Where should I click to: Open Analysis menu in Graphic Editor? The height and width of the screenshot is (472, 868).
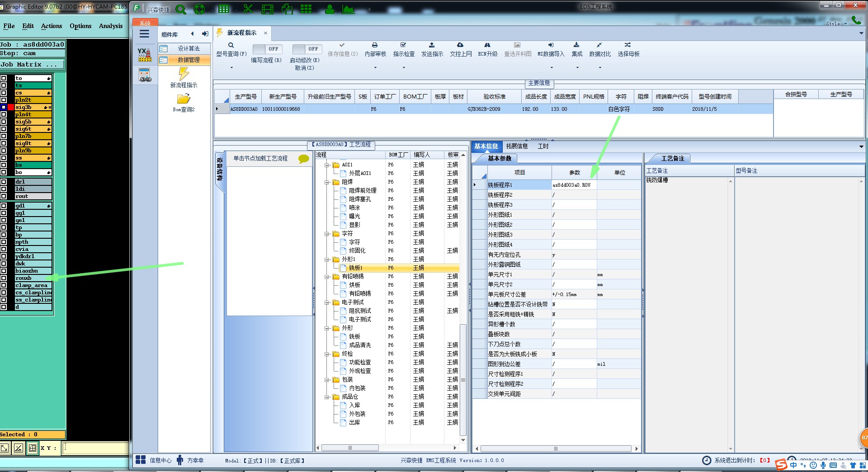111,26
